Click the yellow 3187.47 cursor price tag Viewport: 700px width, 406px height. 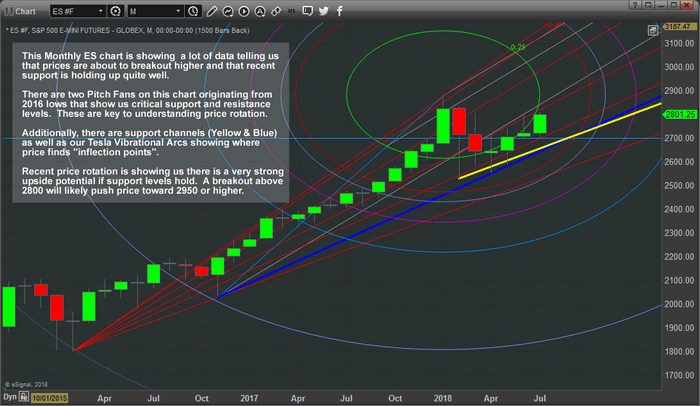[679, 27]
